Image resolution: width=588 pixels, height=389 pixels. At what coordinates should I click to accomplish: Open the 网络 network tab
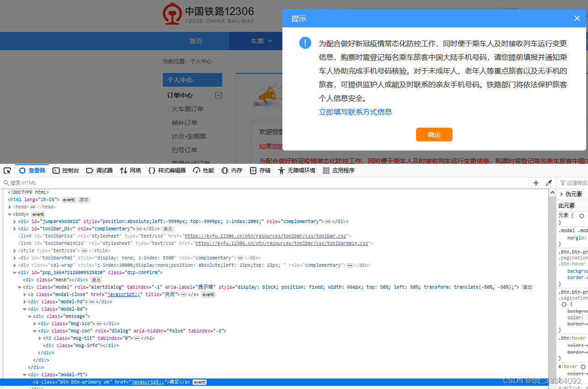(x=130, y=171)
